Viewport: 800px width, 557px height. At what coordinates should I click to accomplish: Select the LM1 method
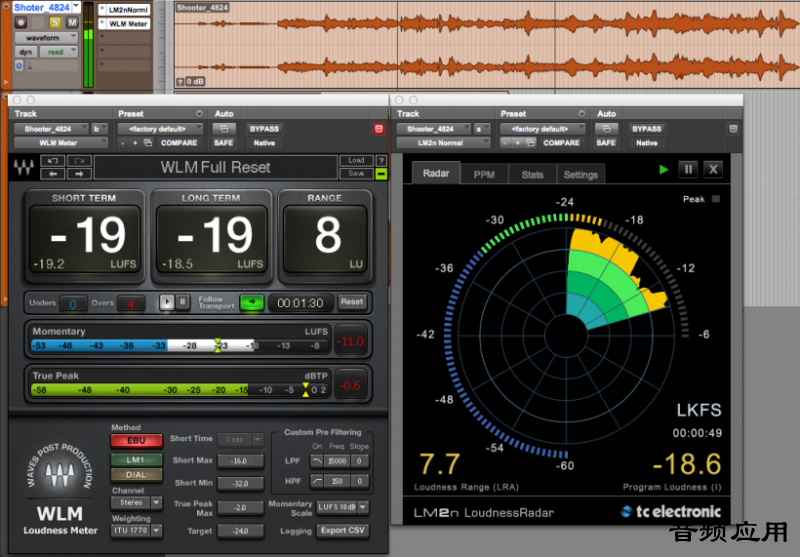[136, 460]
